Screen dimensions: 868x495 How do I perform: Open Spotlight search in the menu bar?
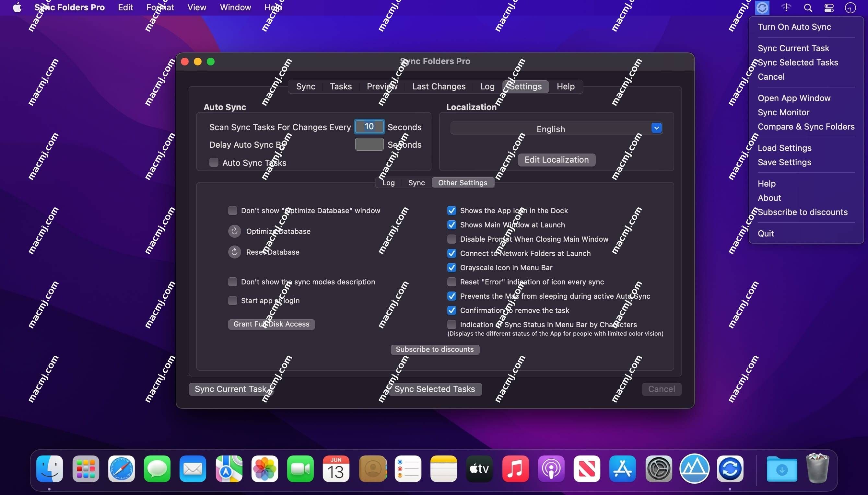[x=808, y=7]
